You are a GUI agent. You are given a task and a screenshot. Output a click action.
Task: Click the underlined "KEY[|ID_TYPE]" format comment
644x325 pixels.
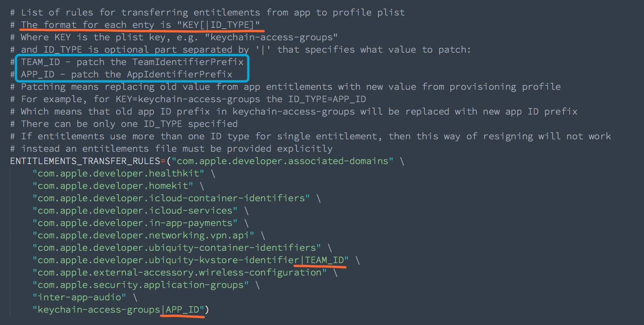(218, 25)
